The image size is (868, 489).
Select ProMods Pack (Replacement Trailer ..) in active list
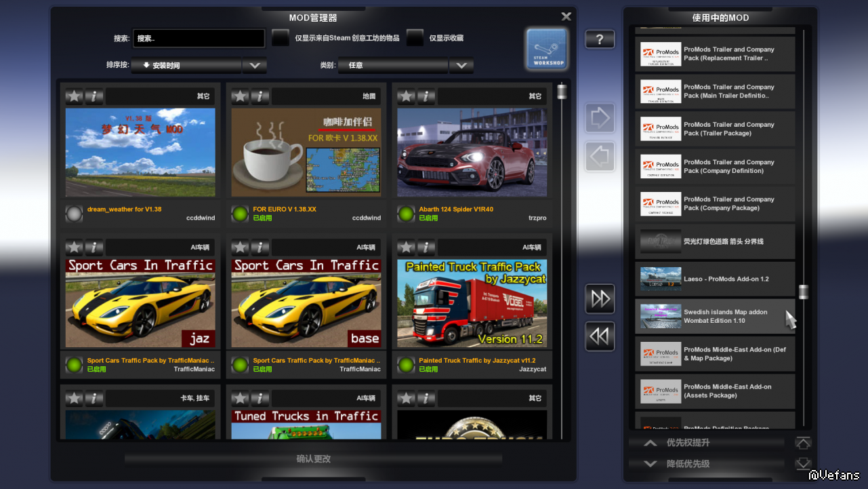[715, 54]
